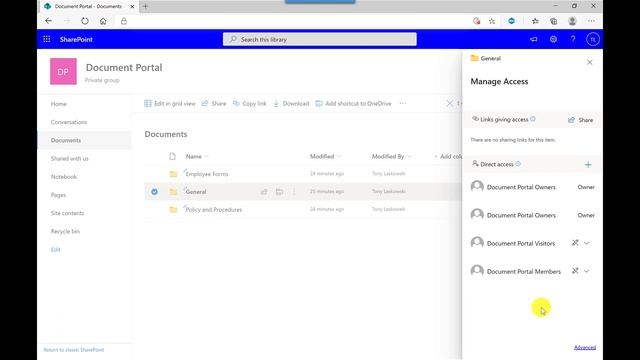640x360 pixels.
Task: Click file type column icon header
Action: (173, 156)
